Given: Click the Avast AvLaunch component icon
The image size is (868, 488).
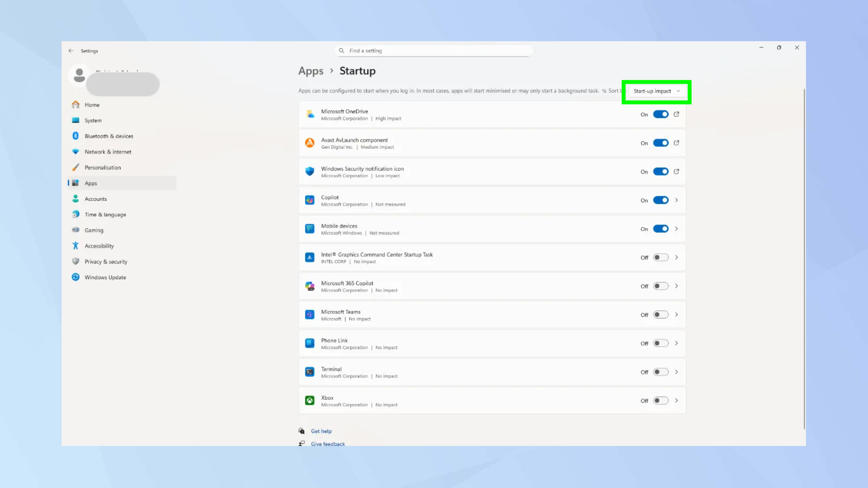Looking at the screenshot, I should click(309, 143).
